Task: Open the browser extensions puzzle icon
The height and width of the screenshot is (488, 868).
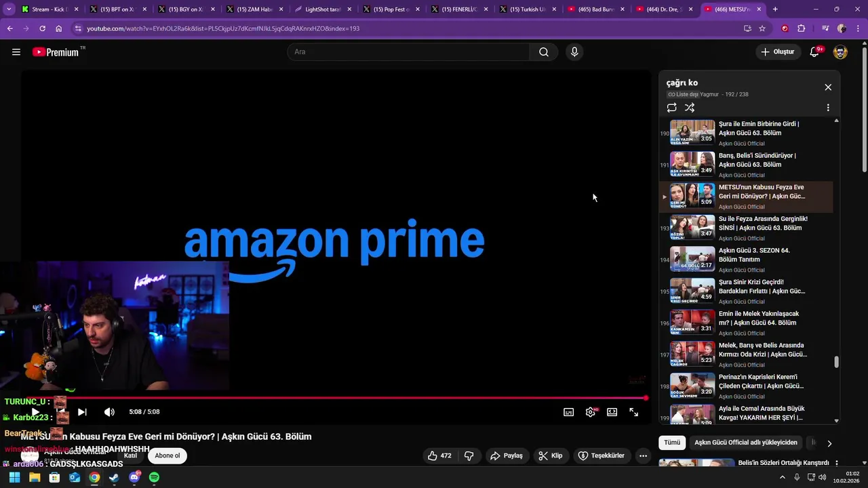Action: [x=802, y=28]
